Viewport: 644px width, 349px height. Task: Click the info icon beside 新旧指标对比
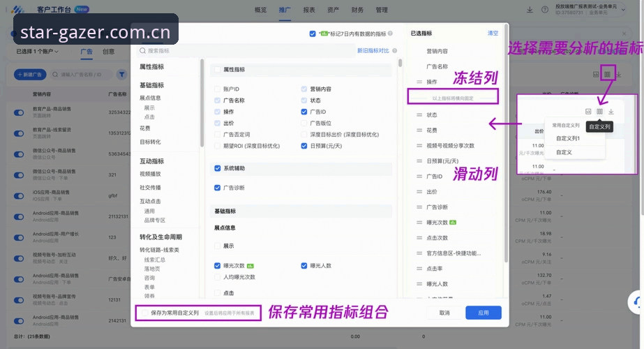(x=394, y=50)
